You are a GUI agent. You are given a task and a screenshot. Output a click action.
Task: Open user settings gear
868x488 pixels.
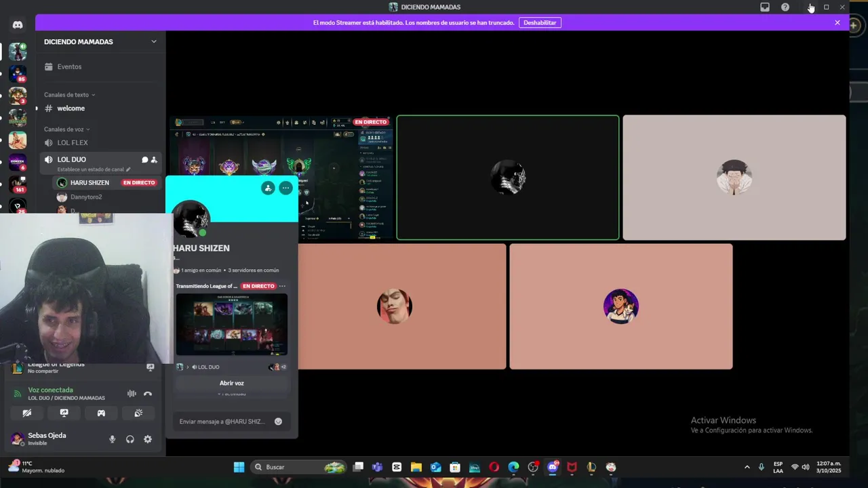click(x=148, y=439)
